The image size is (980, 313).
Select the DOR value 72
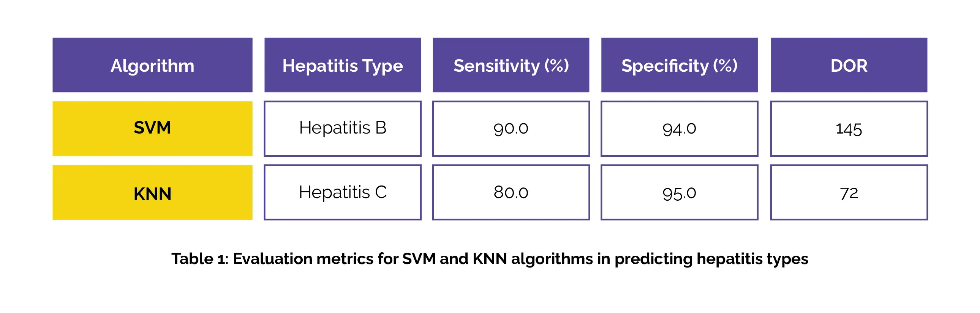[849, 193]
